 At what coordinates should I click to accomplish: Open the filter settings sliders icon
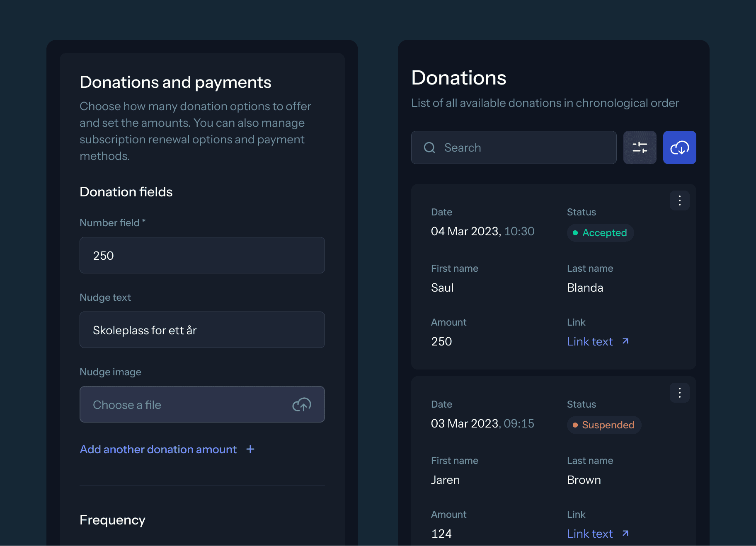coord(640,147)
